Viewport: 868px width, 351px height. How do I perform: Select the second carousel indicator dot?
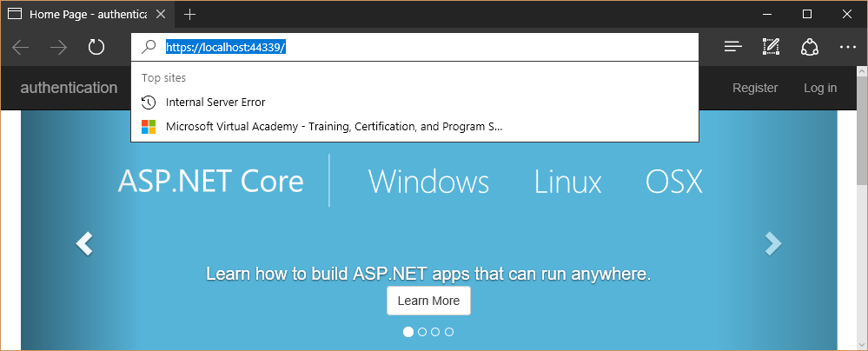point(422,332)
